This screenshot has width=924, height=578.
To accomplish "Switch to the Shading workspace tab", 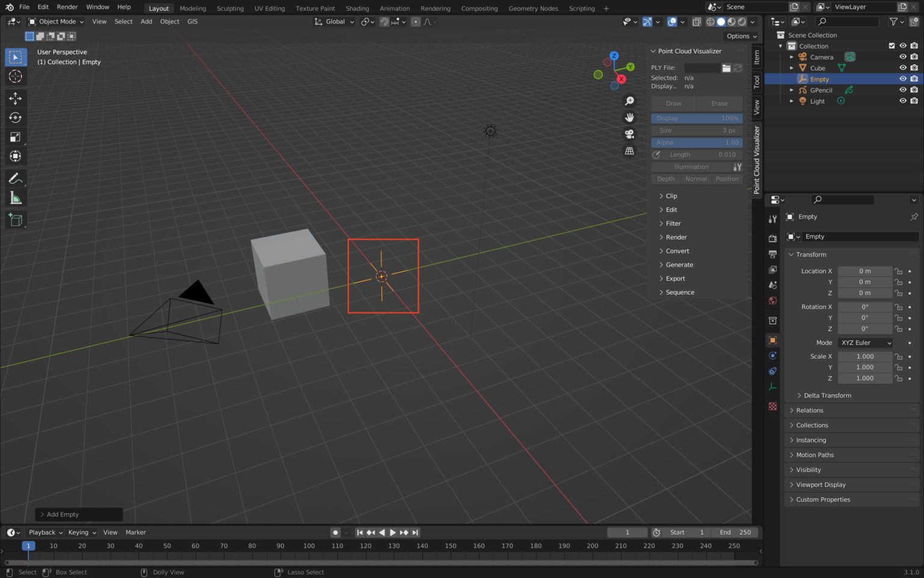I will coord(357,8).
